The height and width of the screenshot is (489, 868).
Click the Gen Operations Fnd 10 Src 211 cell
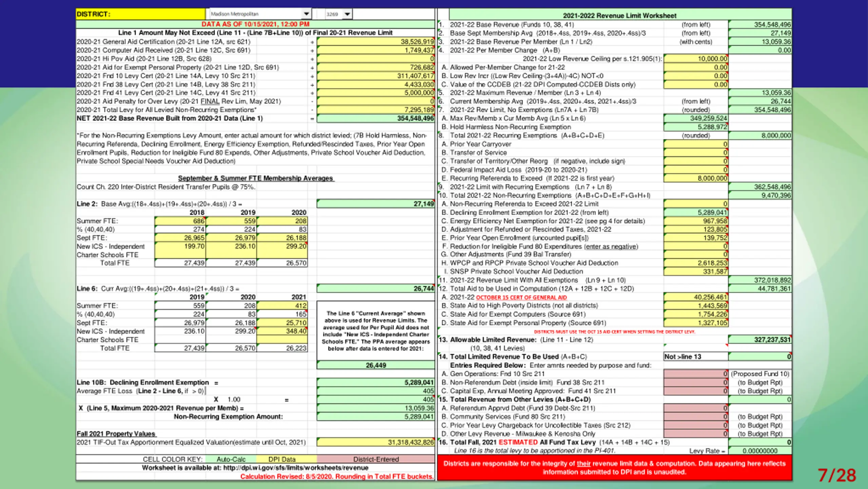coord(696,374)
